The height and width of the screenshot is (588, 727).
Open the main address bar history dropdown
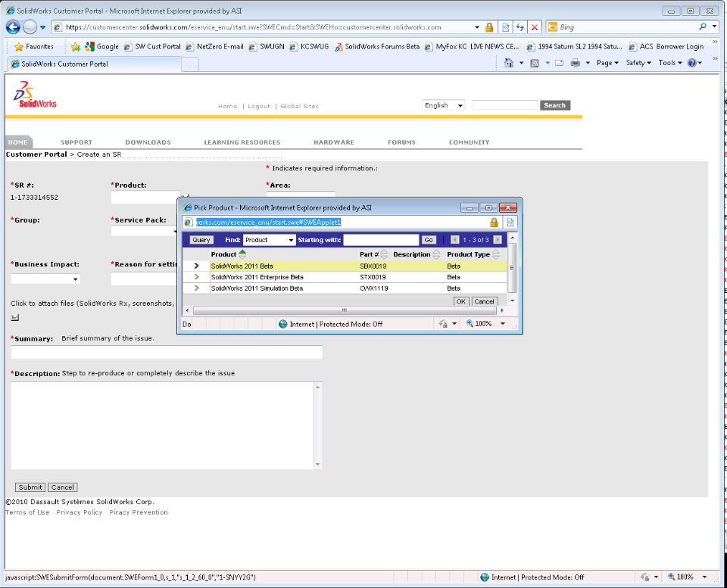[477, 27]
